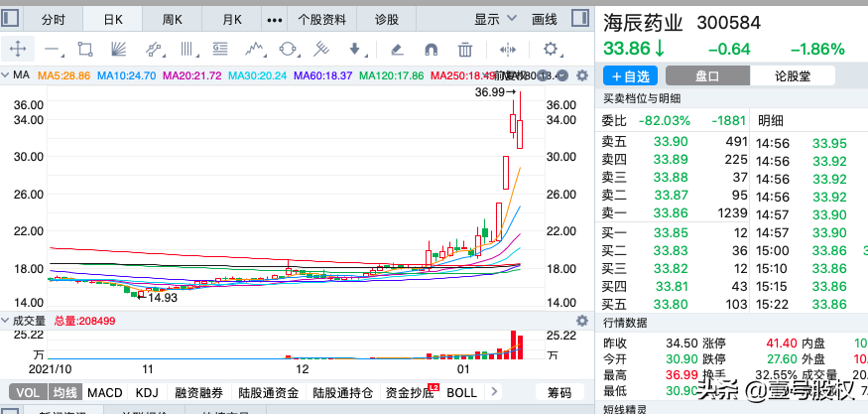Screen dimensions: 868x414
Task: Select the wave line drawing tool
Action: 254,50
